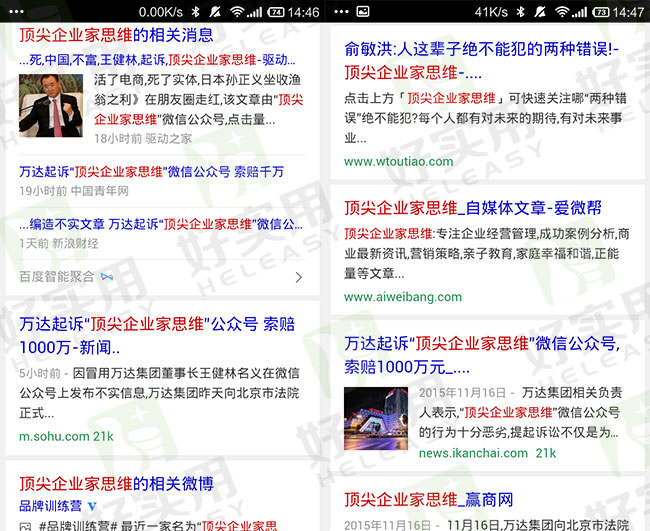
Task: Tap the Wanda plaza night thumbnail
Action: (376, 419)
